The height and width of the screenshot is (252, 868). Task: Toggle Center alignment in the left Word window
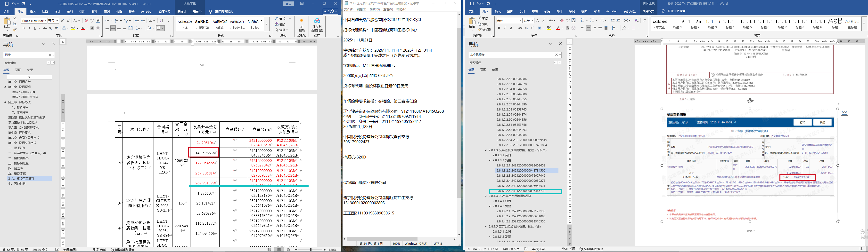(x=113, y=28)
